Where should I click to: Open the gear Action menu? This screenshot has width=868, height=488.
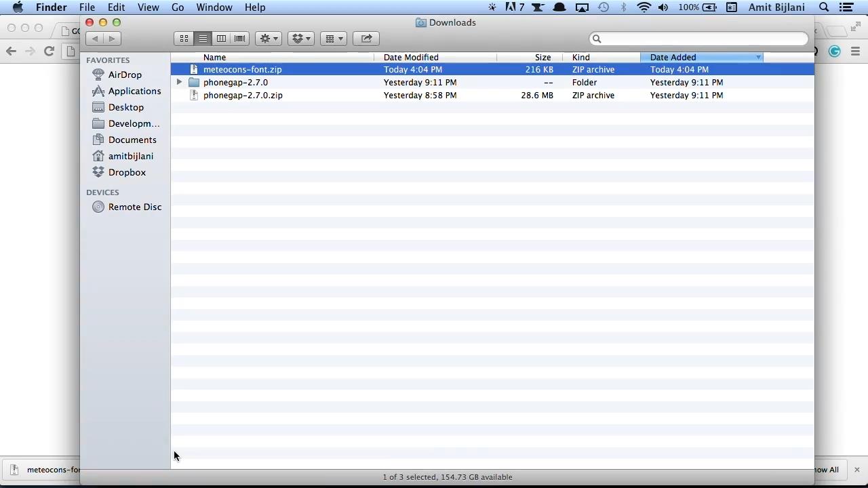269,39
